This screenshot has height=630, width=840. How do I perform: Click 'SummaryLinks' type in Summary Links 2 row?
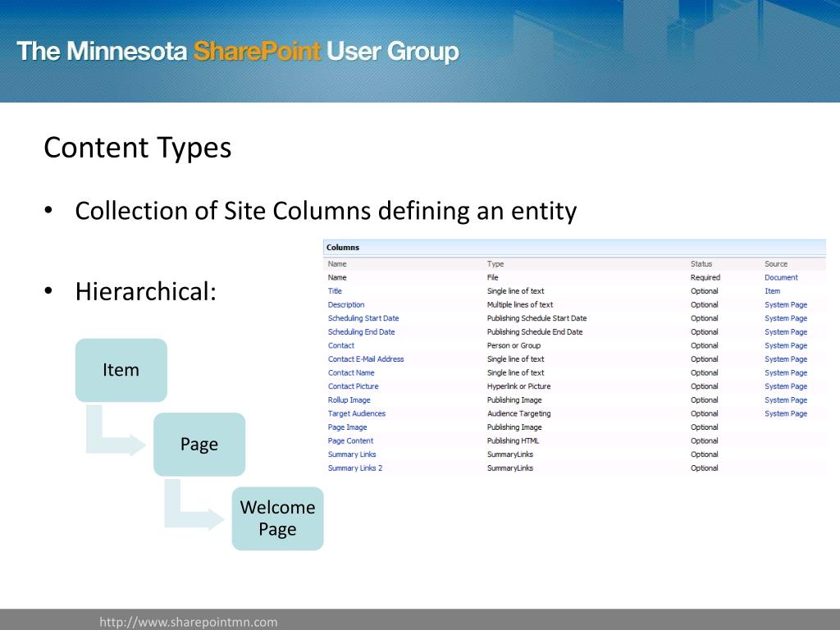point(510,468)
